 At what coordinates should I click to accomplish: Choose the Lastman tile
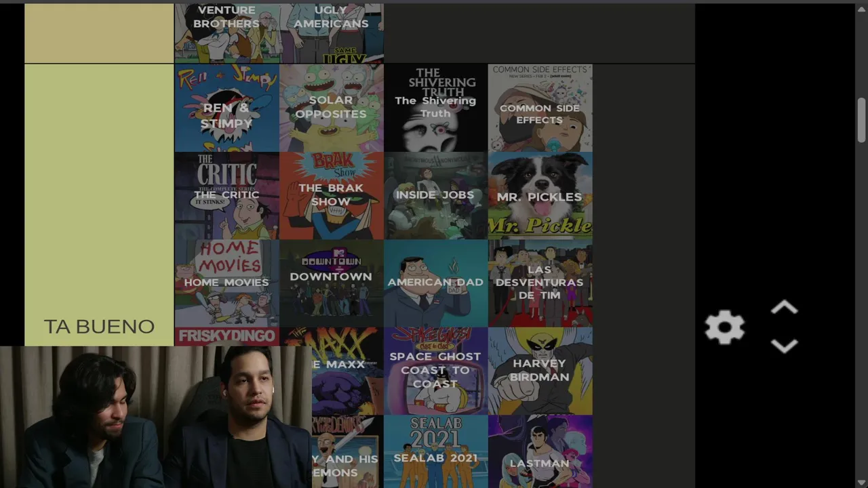pos(540,451)
